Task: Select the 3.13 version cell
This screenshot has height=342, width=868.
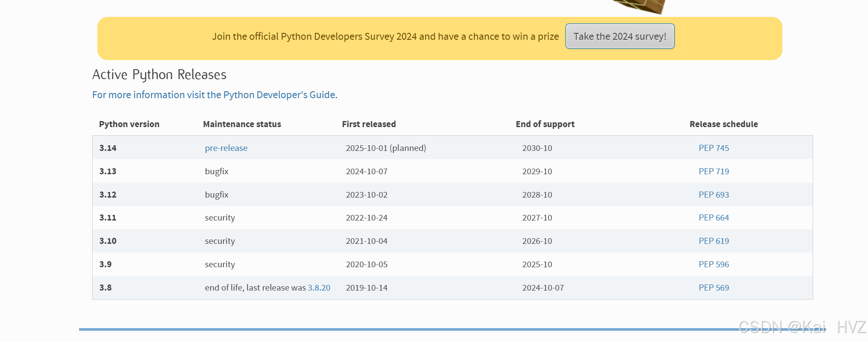Action: (108, 171)
